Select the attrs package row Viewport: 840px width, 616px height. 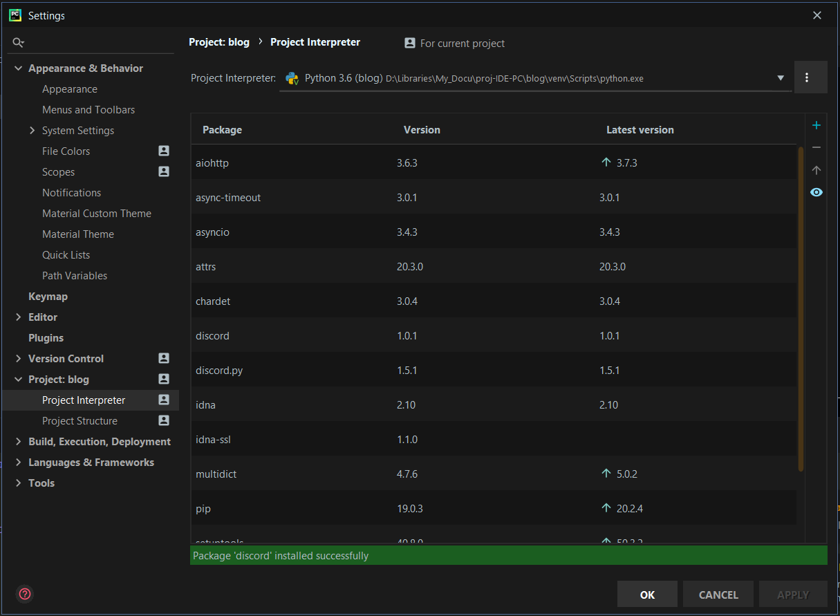click(x=494, y=266)
